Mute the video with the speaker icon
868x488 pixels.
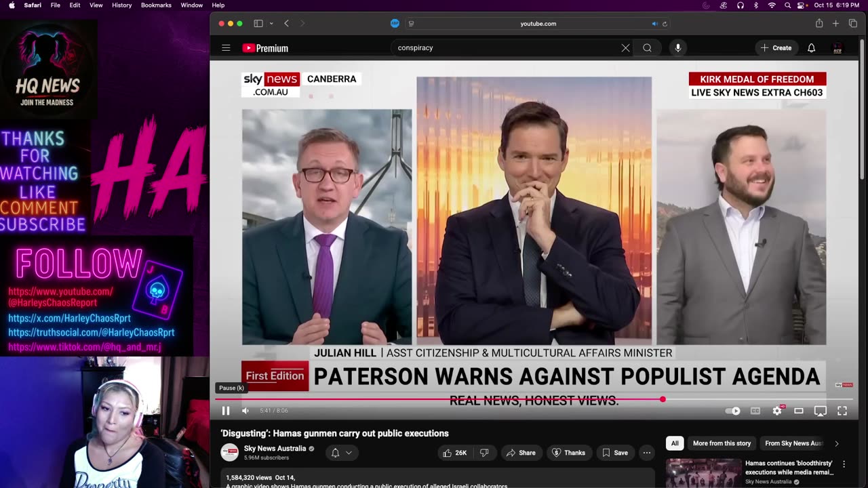tap(245, 411)
